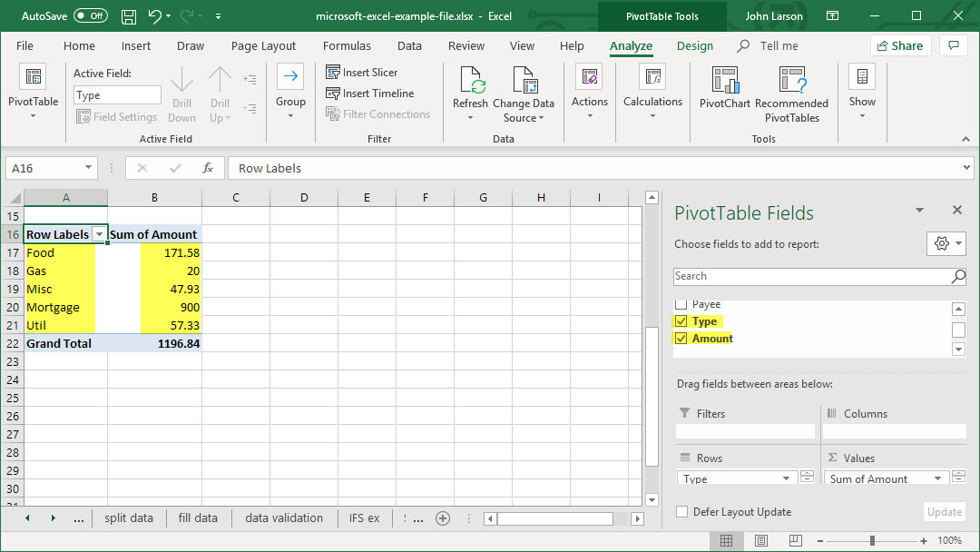Click the Save icon in title bar
Viewport: 980px width, 552px height.
[x=129, y=16]
